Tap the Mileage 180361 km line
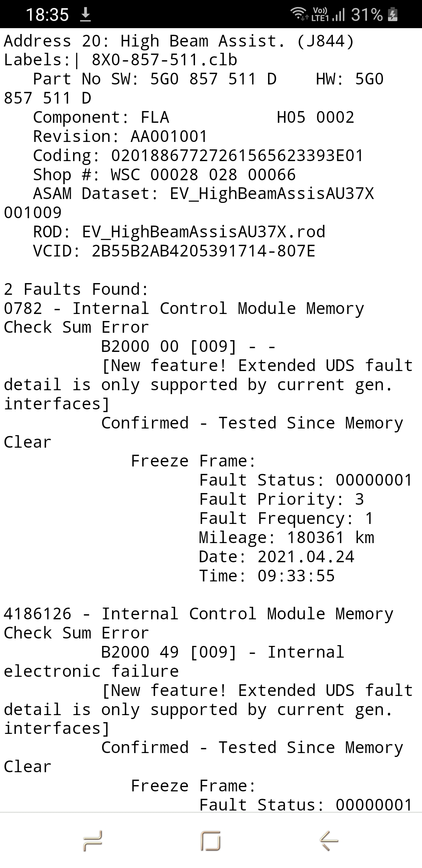The image size is (422, 868). [286, 538]
